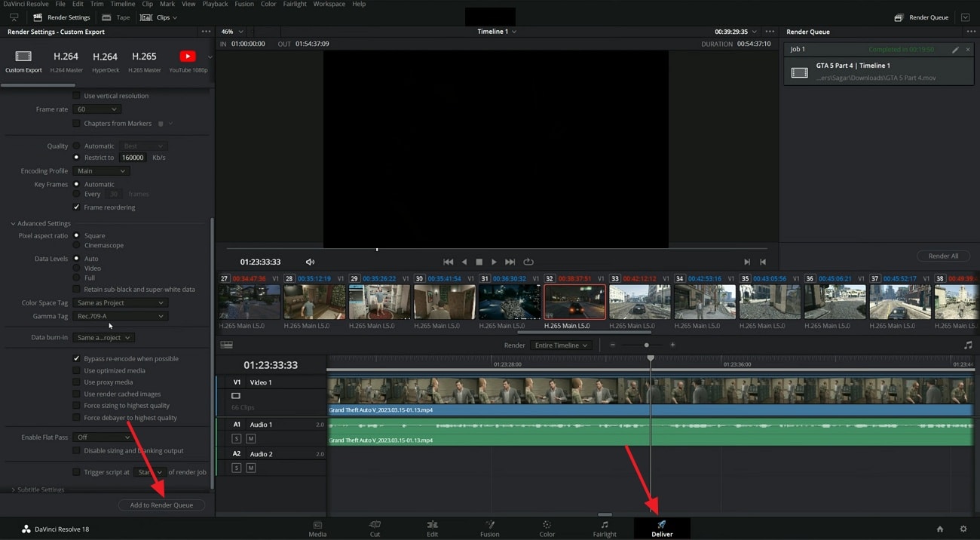Solo the Audio 1 track

[237, 437]
